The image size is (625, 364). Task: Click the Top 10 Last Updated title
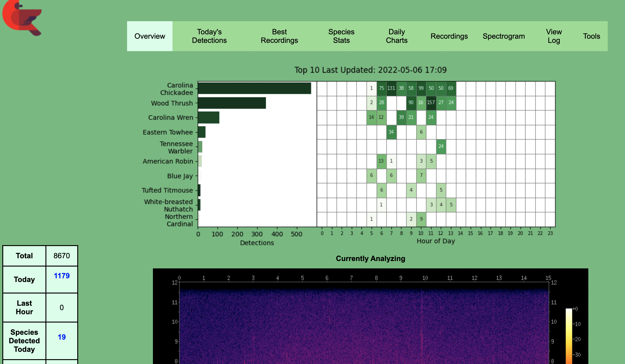[x=370, y=70]
